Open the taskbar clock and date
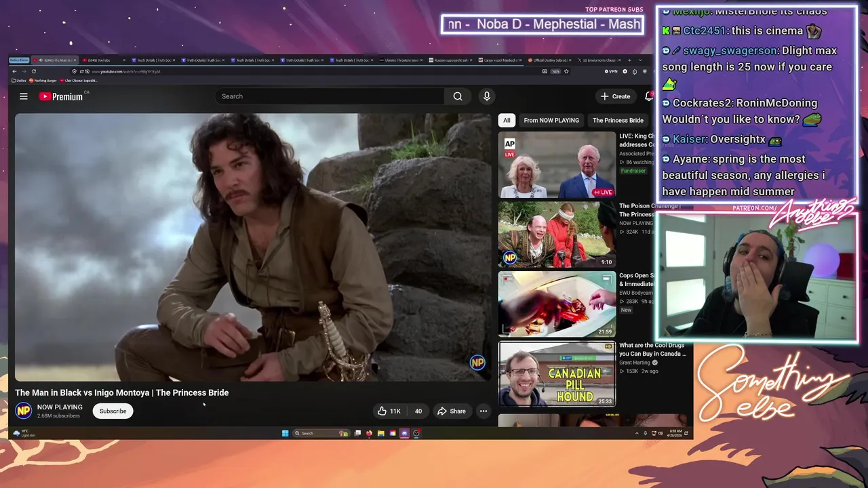 pyautogui.click(x=676, y=433)
